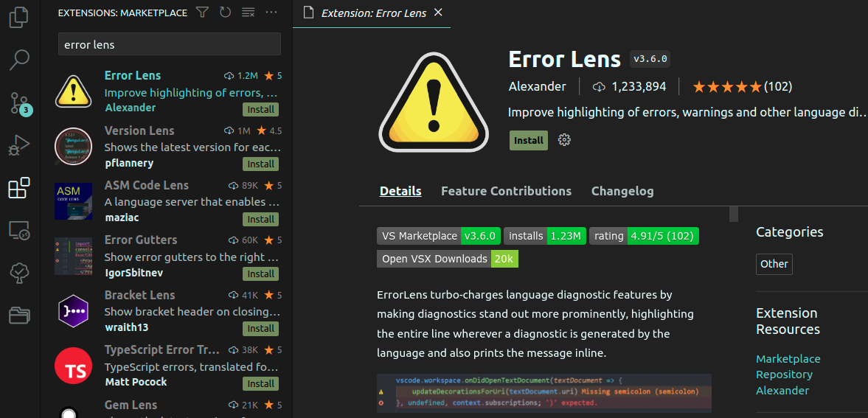
Task: Click the 1,233,894 install count
Action: coord(629,86)
